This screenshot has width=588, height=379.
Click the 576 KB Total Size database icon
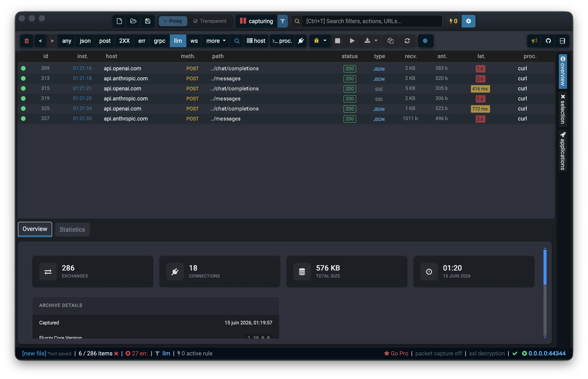302,271
